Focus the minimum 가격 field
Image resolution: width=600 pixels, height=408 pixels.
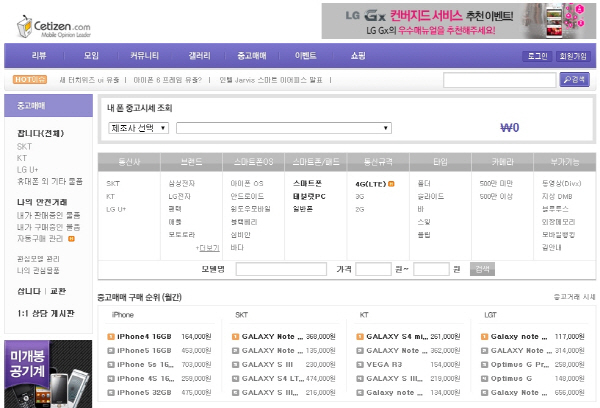[x=373, y=269]
